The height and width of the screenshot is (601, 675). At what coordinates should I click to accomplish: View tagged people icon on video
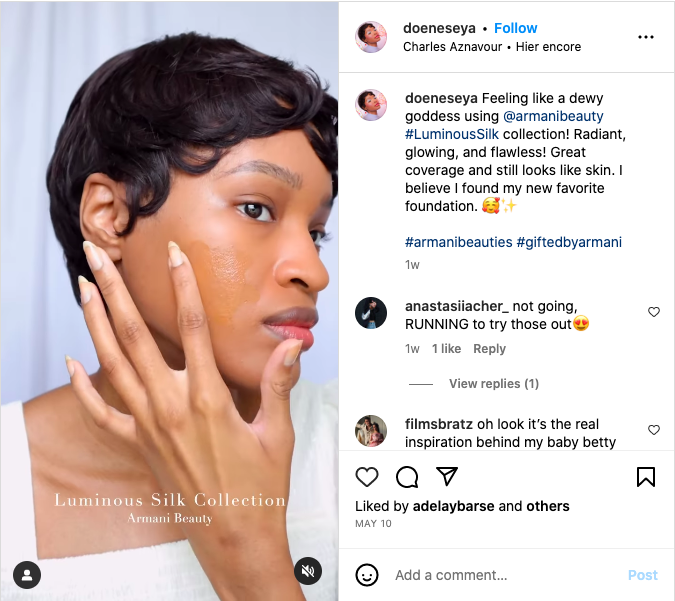[x=27, y=575]
